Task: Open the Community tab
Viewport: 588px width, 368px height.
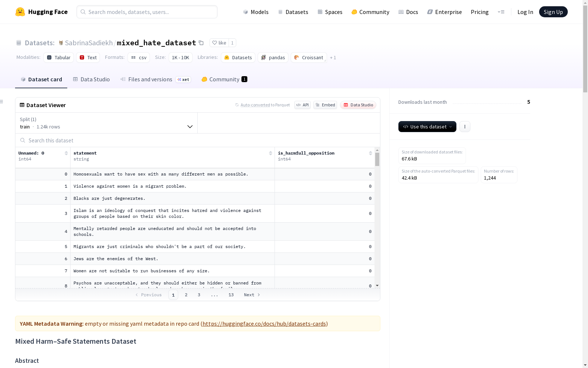Action: 224,79
